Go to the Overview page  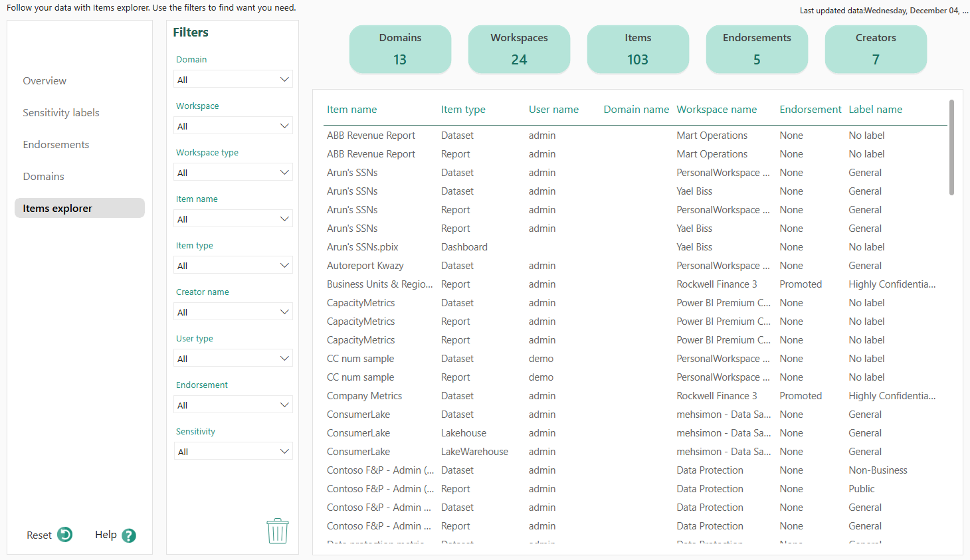pos(45,81)
